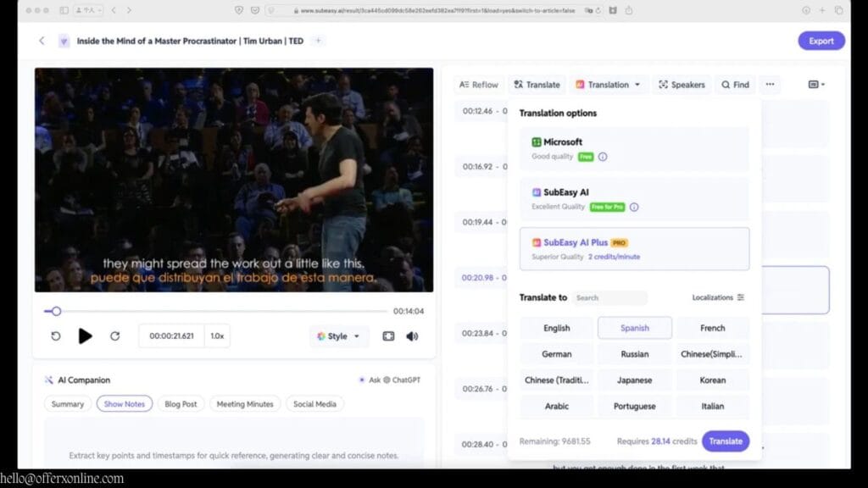Switch to the Show Notes tab
This screenshot has height=488, width=868.
[x=124, y=404]
